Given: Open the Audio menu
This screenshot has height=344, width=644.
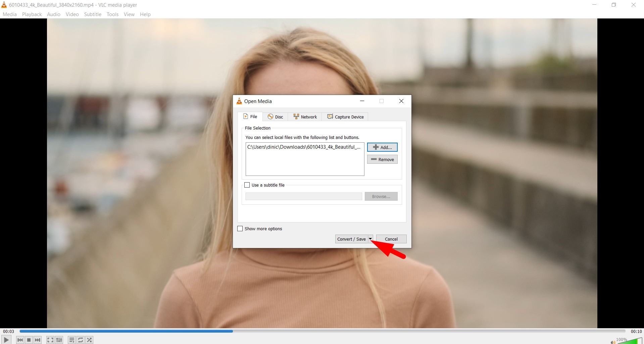Looking at the screenshot, I should coord(54,14).
